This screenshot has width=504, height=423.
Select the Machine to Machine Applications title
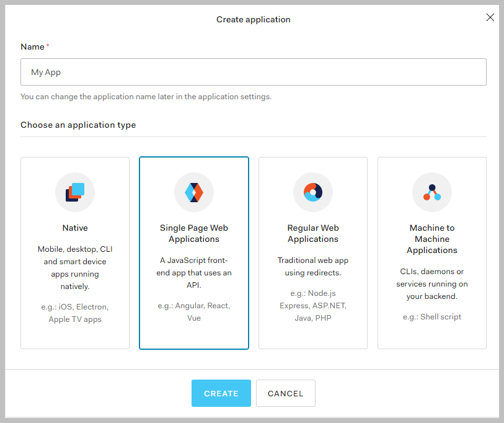tap(432, 239)
